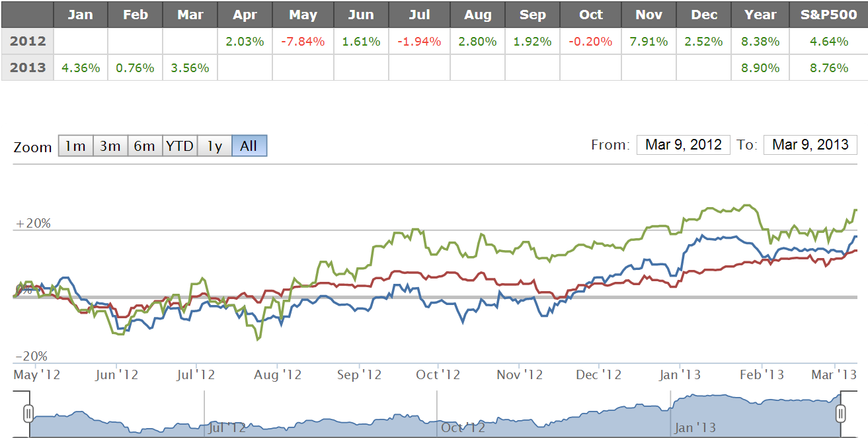The image size is (868, 438).
Task: Select the 1m zoom range button
Action: 75,146
